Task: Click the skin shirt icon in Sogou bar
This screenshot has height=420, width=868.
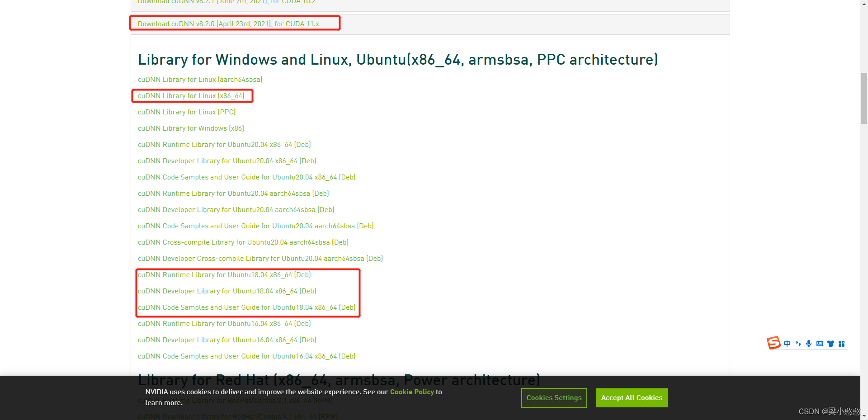Action: [830, 344]
